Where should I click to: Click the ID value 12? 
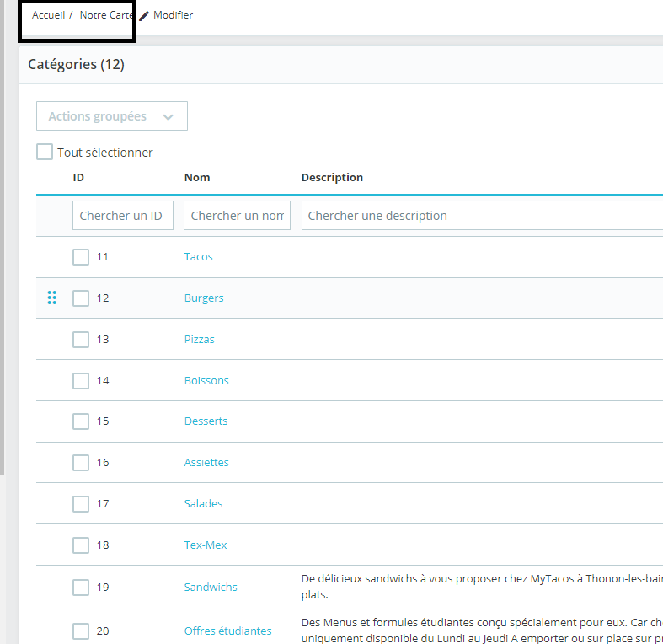[x=103, y=298]
